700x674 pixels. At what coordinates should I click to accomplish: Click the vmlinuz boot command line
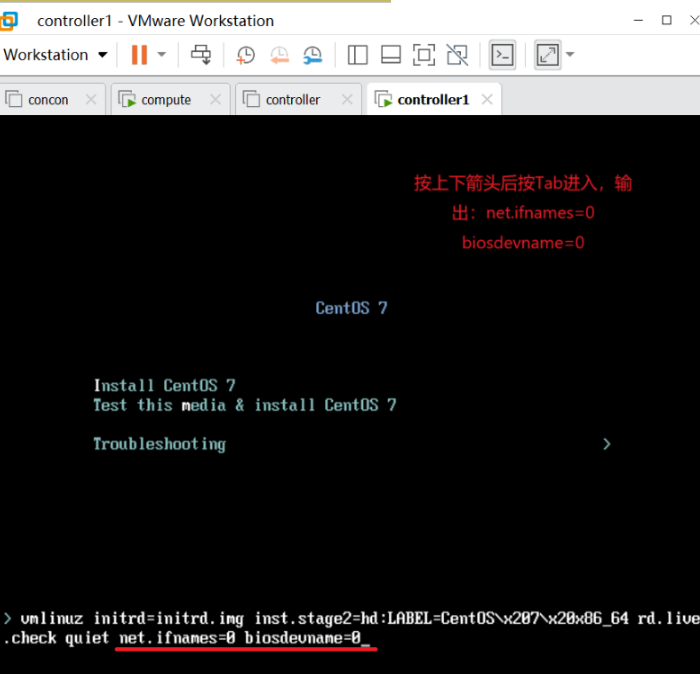pos(351,628)
